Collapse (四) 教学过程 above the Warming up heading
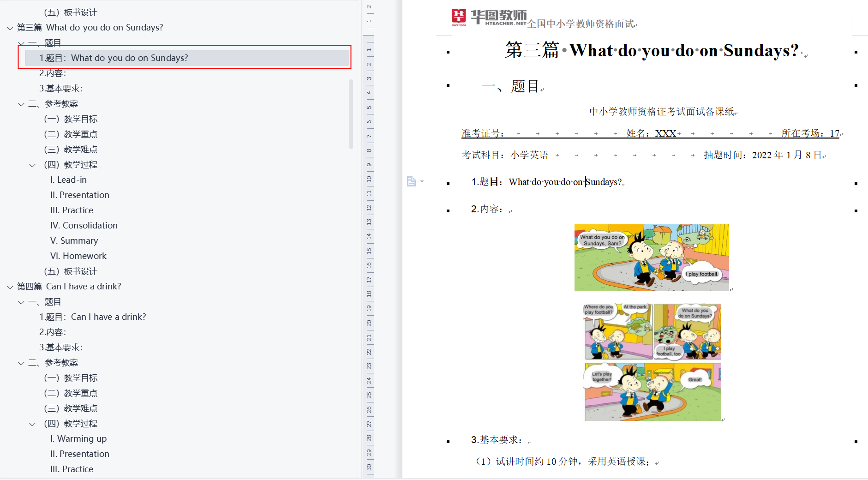 click(x=32, y=424)
